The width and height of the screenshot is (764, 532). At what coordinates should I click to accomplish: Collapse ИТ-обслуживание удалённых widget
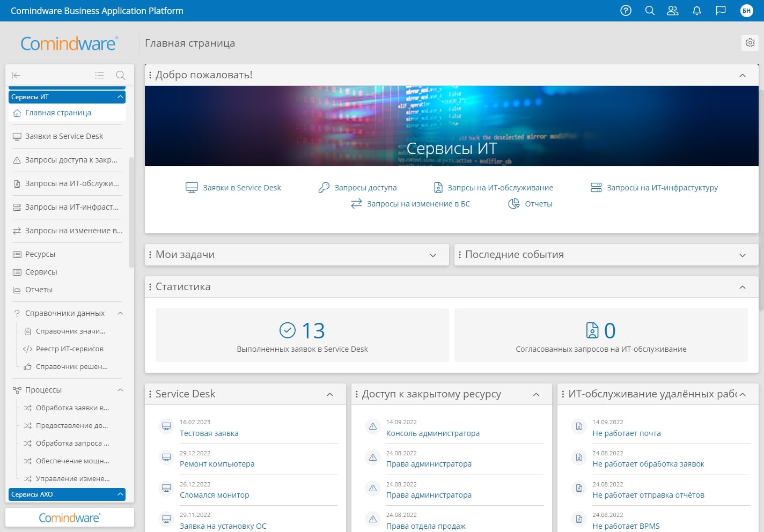click(743, 394)
